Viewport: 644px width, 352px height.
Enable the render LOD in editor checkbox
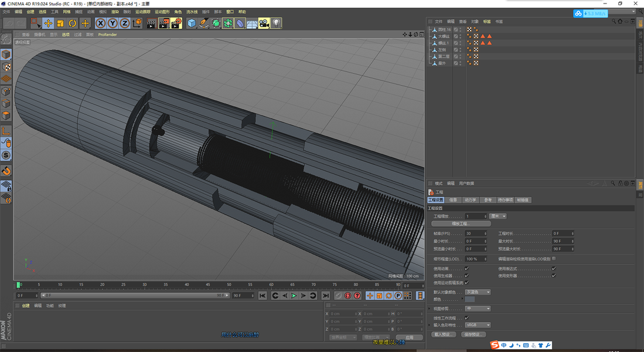click(x=554, y=259)
